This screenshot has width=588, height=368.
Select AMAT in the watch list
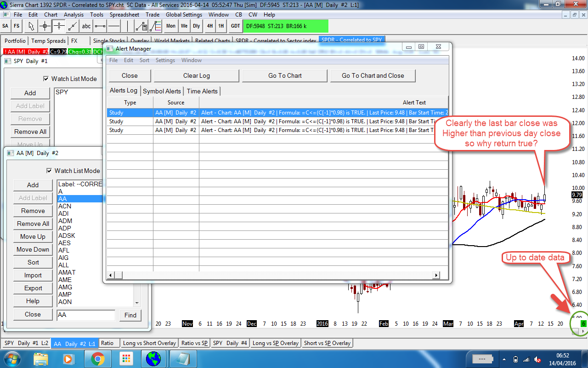(67, 272)
